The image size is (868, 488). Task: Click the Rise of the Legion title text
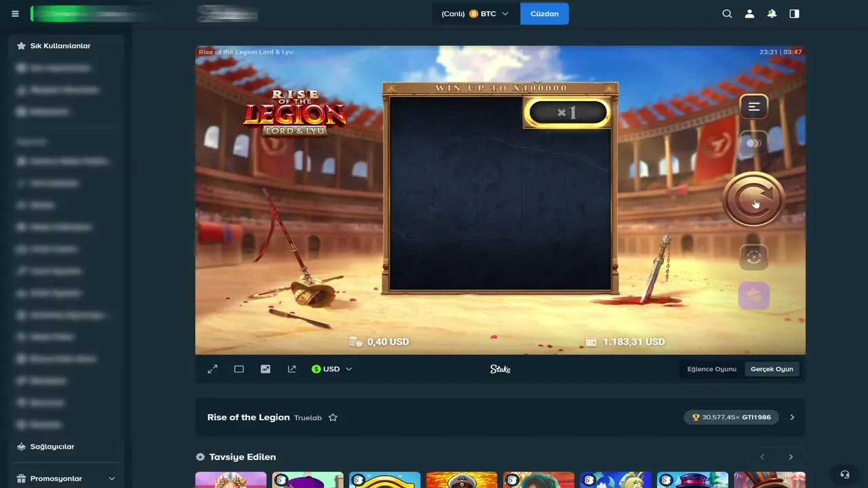248,418
